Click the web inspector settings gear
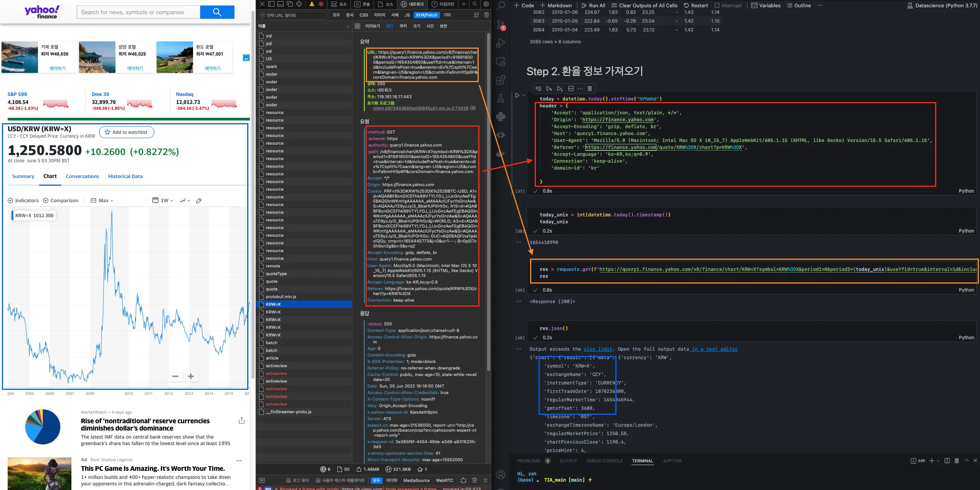Image resolution: width=980 pixels, height=490 pixels. coord(486,4)
